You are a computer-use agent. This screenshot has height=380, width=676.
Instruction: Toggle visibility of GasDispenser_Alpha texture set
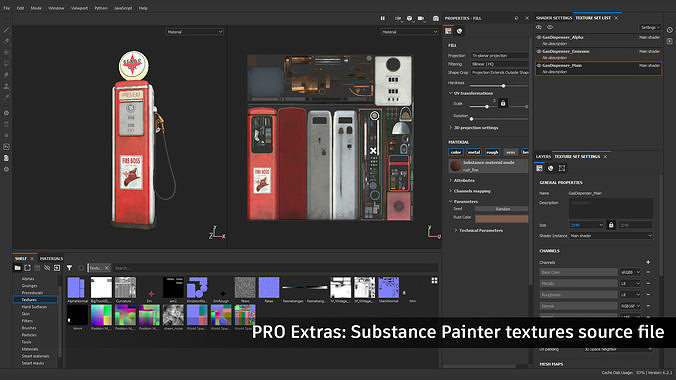[539, 38]
